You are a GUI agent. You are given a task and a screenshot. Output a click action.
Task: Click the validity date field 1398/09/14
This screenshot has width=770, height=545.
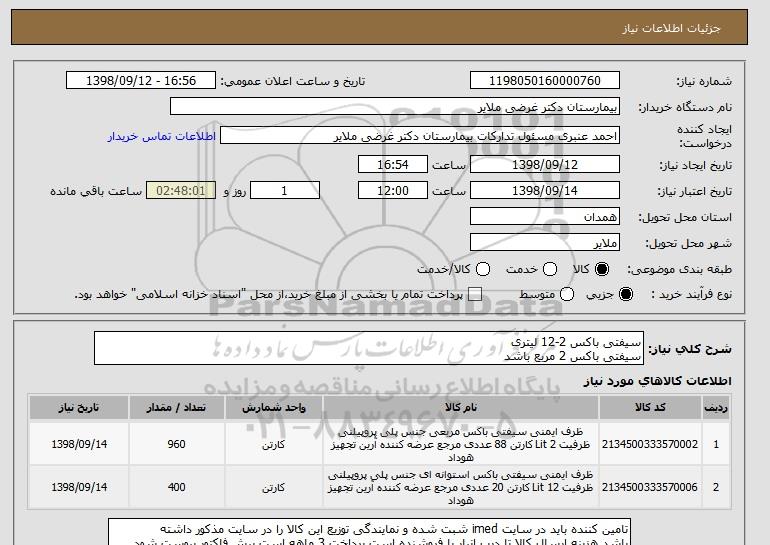[545, 191]
